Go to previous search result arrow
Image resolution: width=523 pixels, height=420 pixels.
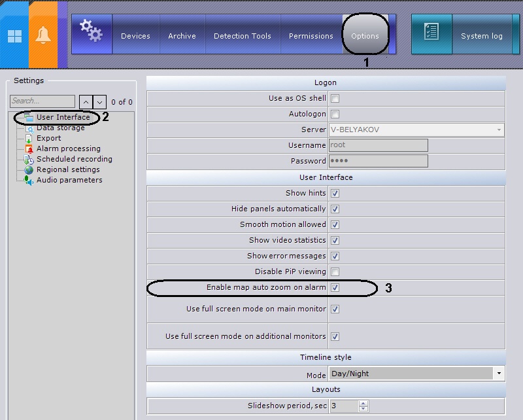point(86,102)
